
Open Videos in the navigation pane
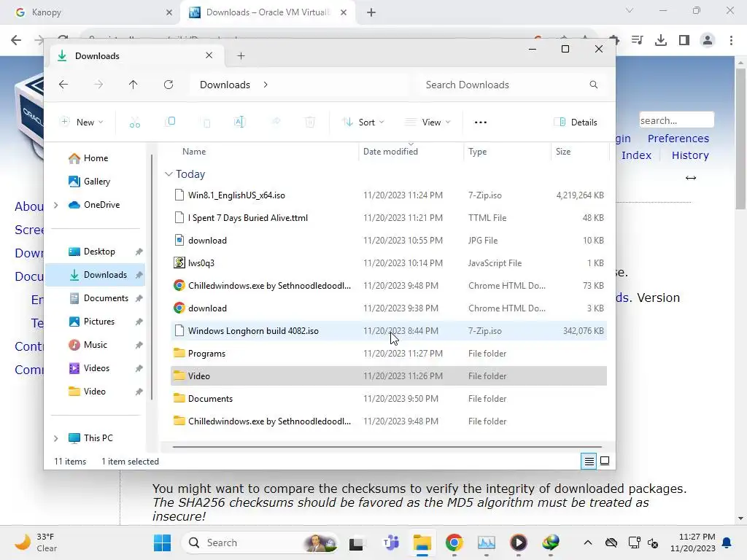click(97, 368)
